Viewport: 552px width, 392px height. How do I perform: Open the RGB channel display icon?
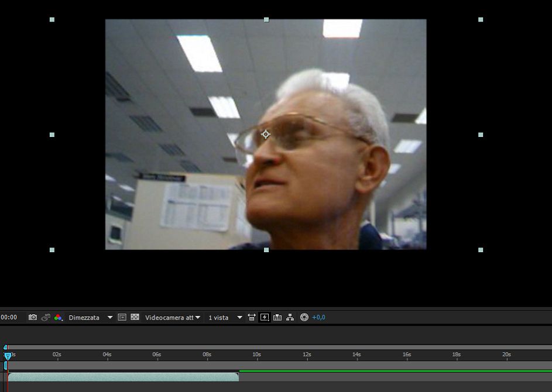tap(58, 317)
